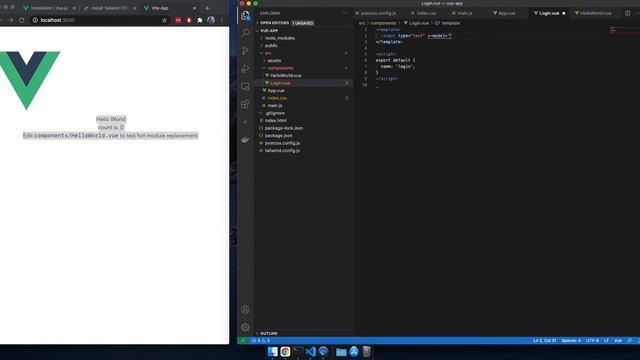Screen dimensions: 640x360
Task: Click the remote window indicator in status bar
Action: pyautogui.click(x=243, y=340)
